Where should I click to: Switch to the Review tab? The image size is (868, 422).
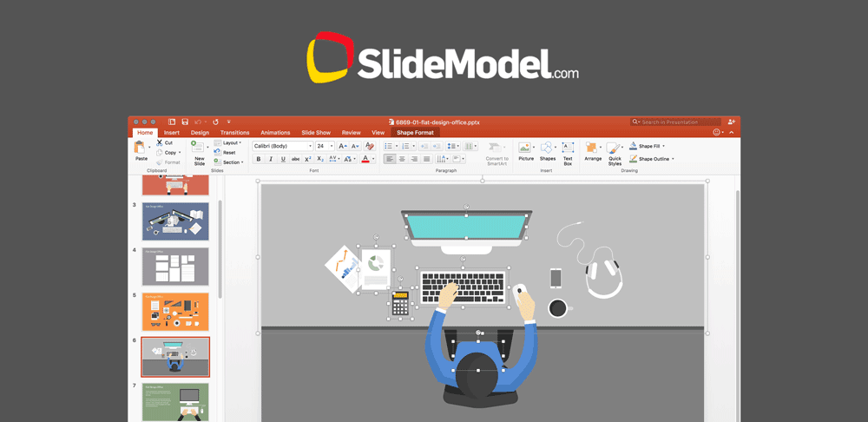[351, 133]
